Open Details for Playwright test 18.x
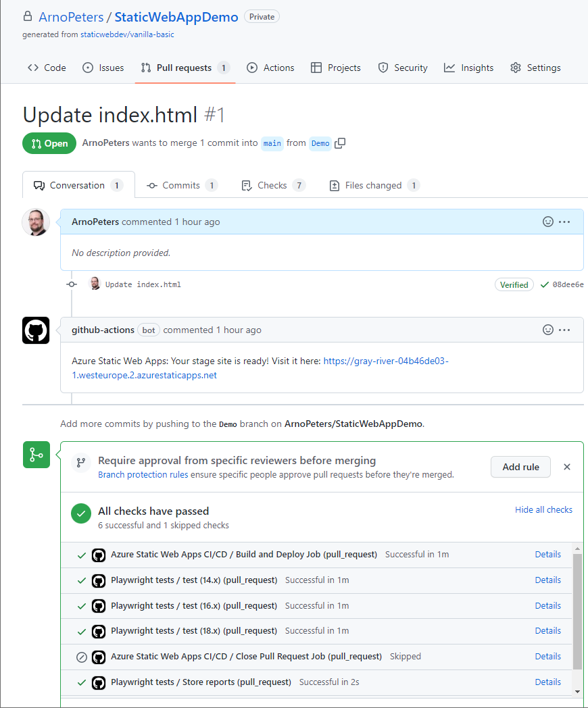588x708 pixels. click(548, 631)
